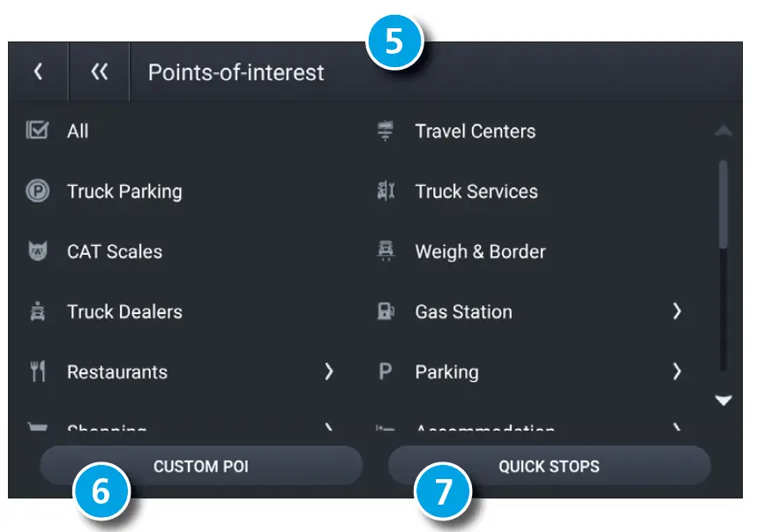Click the Truck Dealers icon
757x532 pixels.
pyautogui.click(x=37, y=311)
